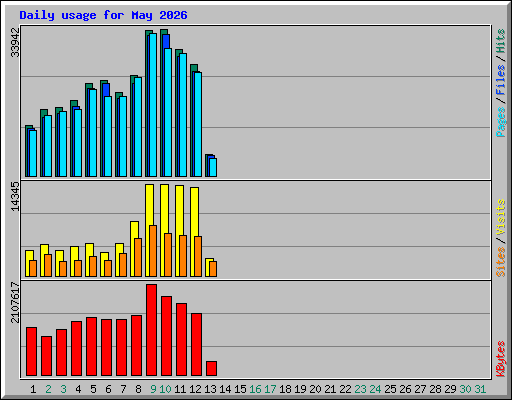Select day 13 on the x-axis
The height and width of the screenshot is (400, 512).
[210, 389]
